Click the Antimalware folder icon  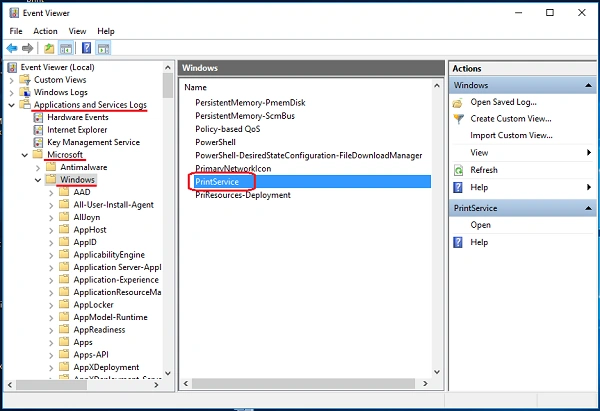51,167
